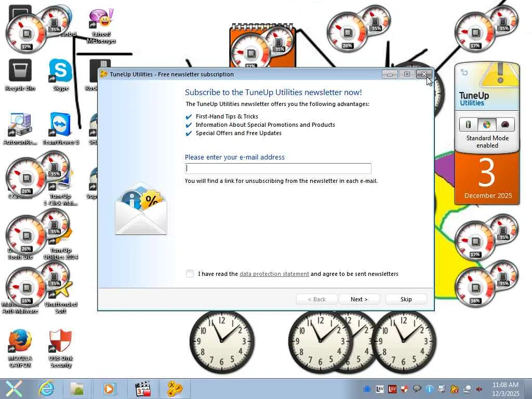Viewport: 532px width, 399px height.
Task: Click the < Back button
Action: (316, 299)
